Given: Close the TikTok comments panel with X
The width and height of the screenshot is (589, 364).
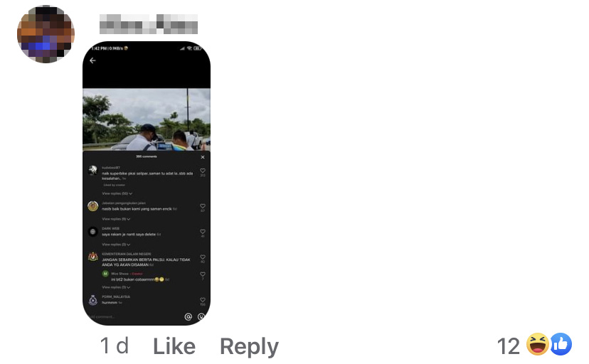Looking at the screenshot, I should point(203,157).
